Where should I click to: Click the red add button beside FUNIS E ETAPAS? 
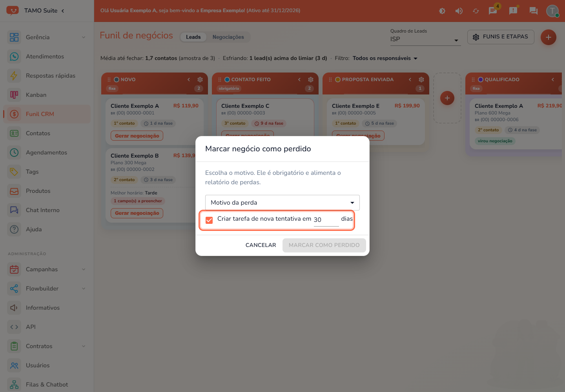click(549, 37)
